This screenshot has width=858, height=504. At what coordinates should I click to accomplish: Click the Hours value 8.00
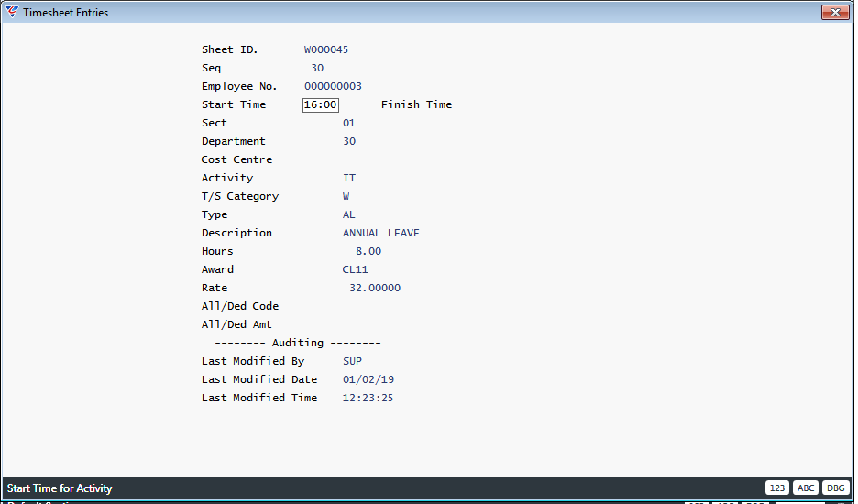368,251
